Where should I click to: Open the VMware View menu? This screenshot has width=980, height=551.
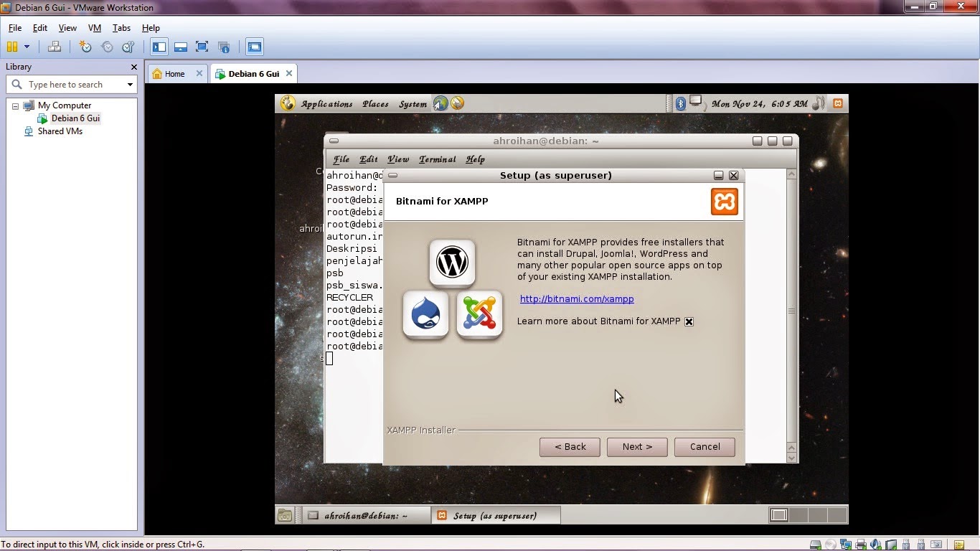(x=67, y=28)
